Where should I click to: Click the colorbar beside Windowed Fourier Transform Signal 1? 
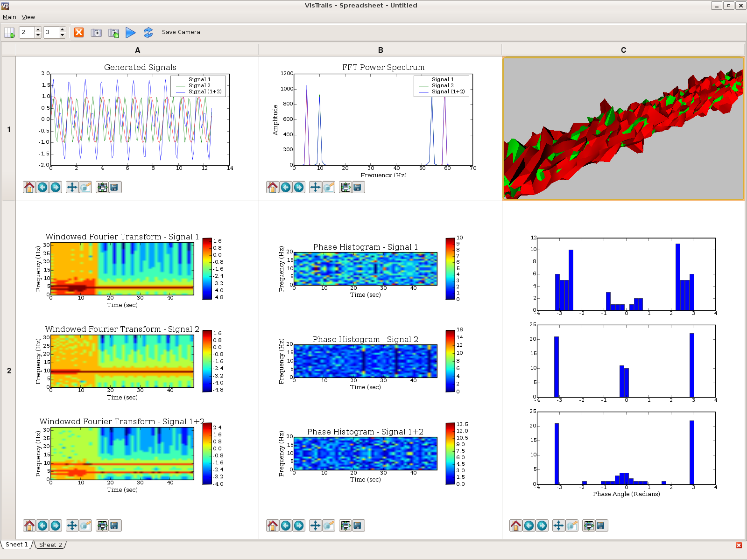[x=207, y=268]
